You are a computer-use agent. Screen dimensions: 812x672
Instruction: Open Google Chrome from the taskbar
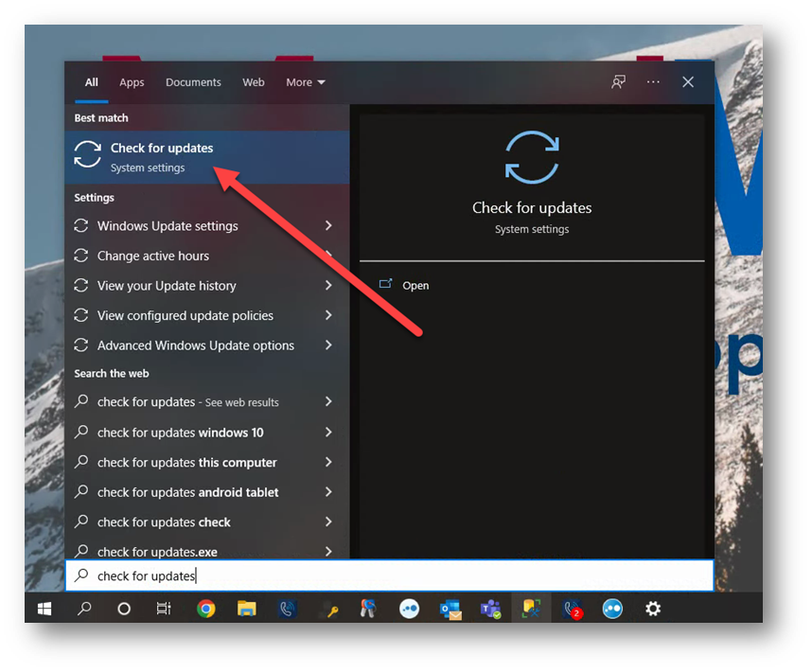(205, 610)
